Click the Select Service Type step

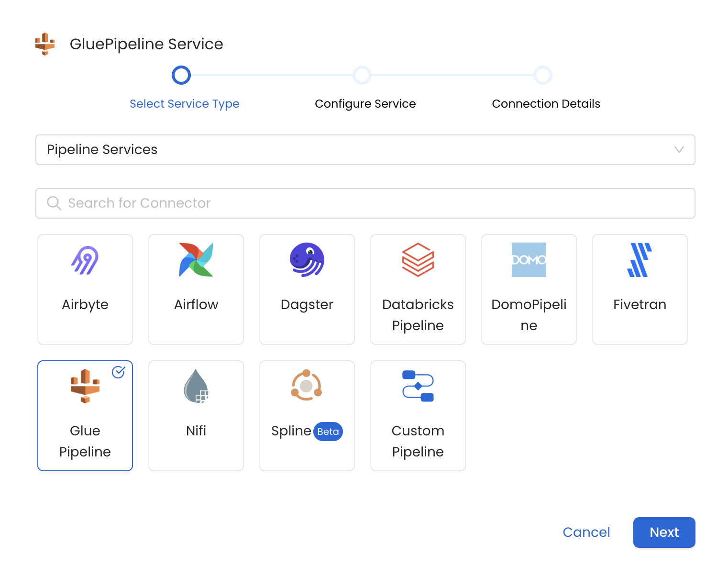(x=185, y=103)
